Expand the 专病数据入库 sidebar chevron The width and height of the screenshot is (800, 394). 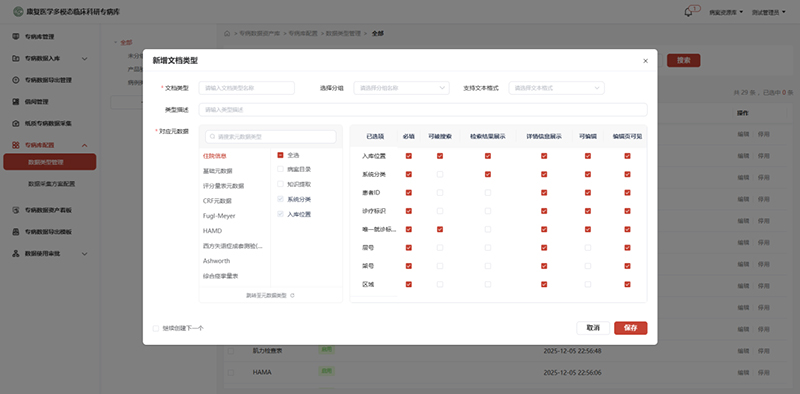85,59
